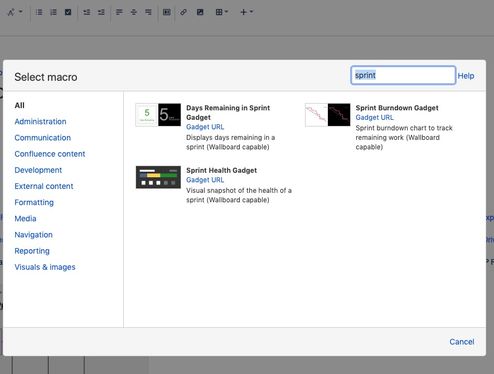Click the insert image toolbar icon
The image size is (494, 374).
coord(200,12)
